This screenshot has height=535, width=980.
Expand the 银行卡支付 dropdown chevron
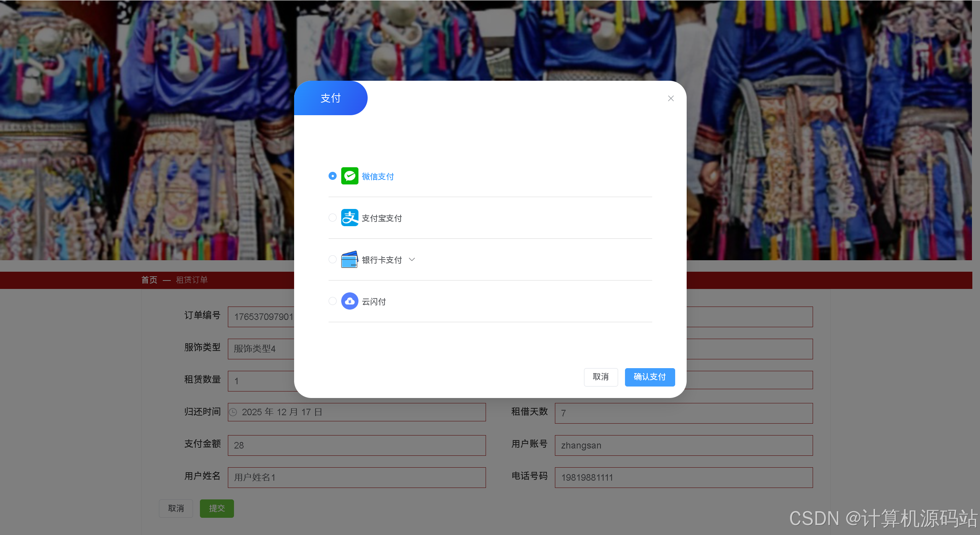pos(412,259)
